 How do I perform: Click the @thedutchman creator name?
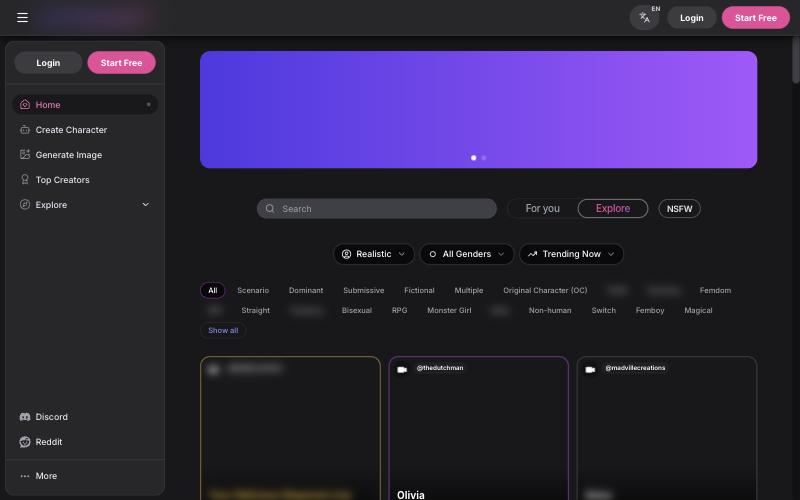(x=440, y=368)
